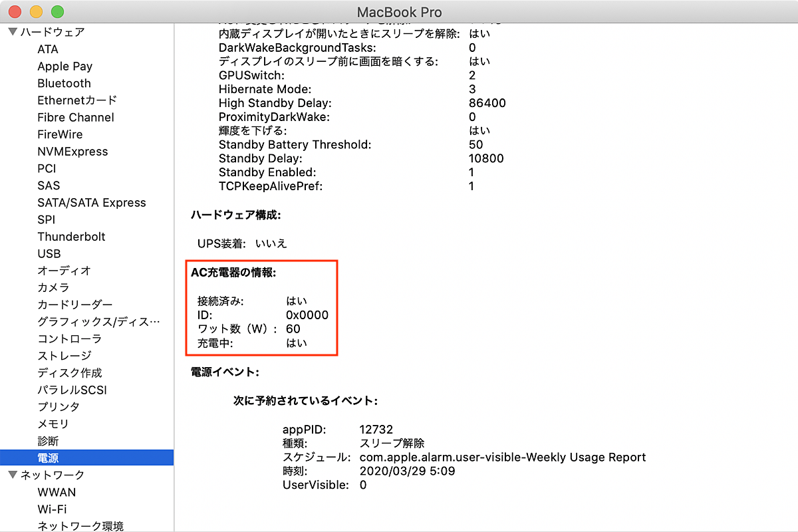Click the Standby Delay value 10800
This screenshot has height=532, width=798.
point(486,158)
